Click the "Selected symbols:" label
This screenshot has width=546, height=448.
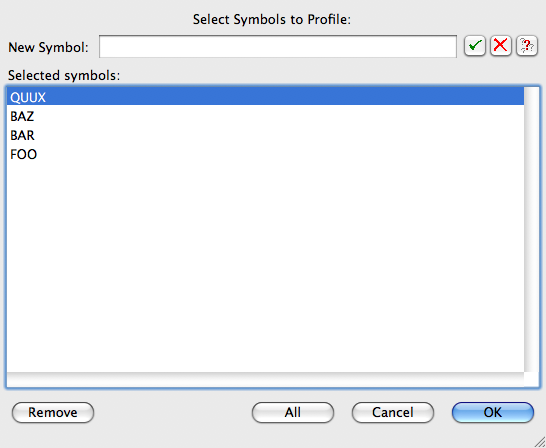coord(64,75)
